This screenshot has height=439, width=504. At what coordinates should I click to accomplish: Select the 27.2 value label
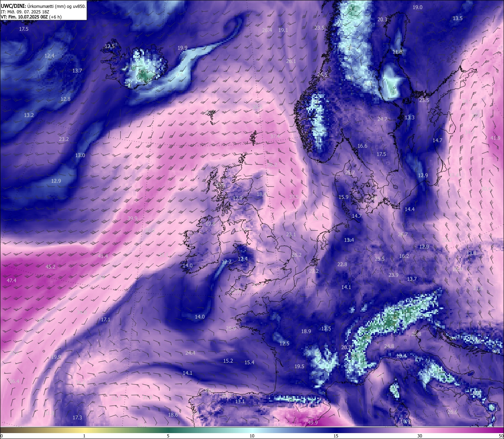[x=314, y=271]
